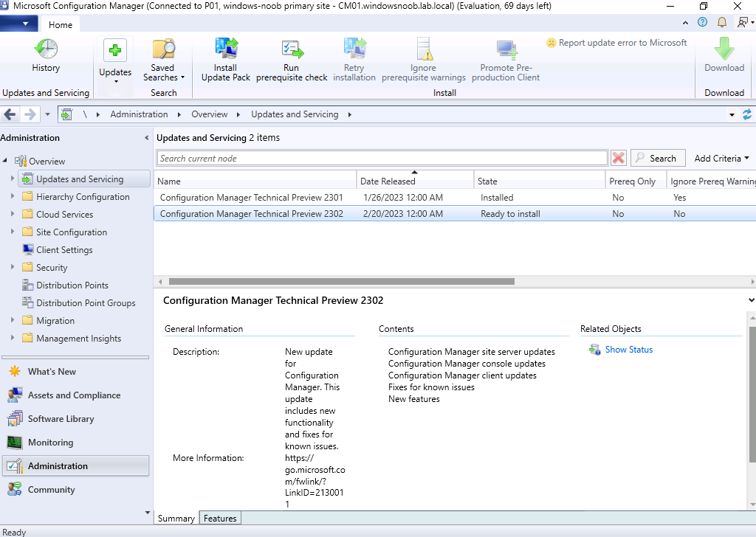Open Management Insights folder
Screen dimensions: 756x537
click(78, 338)
